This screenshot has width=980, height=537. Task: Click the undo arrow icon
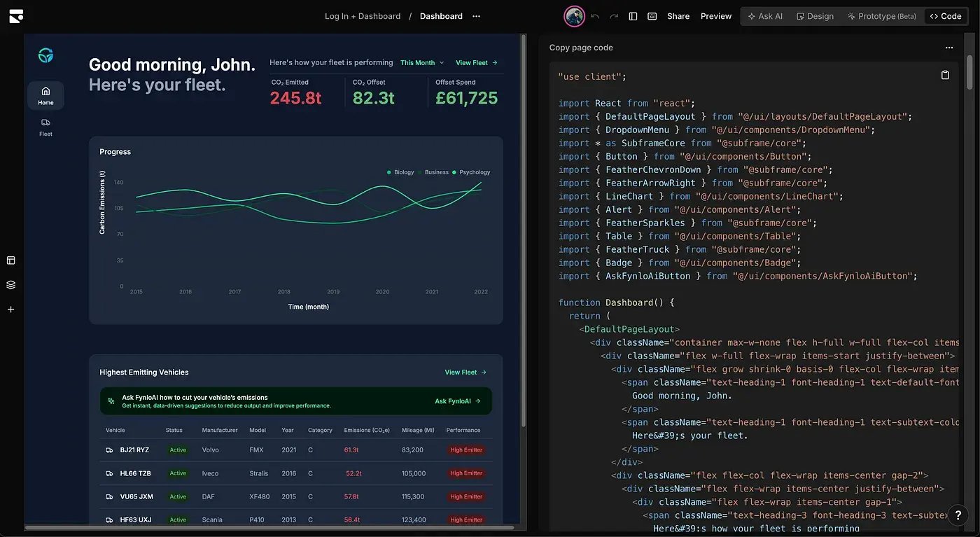point(595,16)
